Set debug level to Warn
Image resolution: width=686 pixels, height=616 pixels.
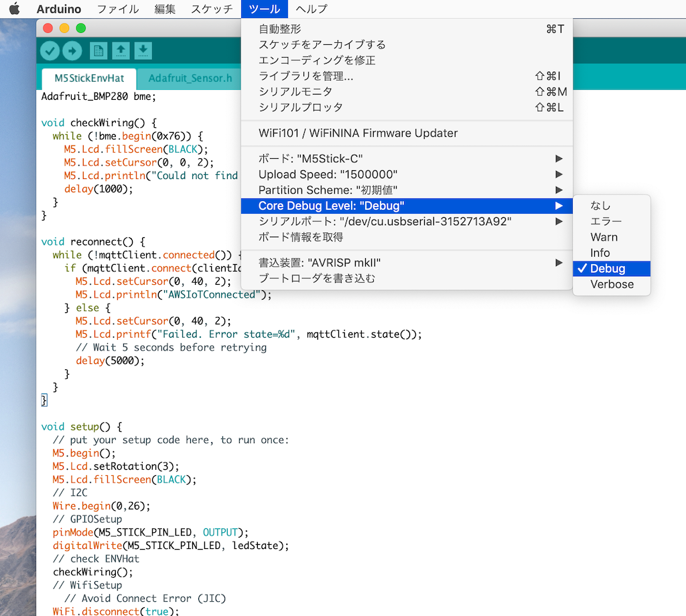point(612,237)
